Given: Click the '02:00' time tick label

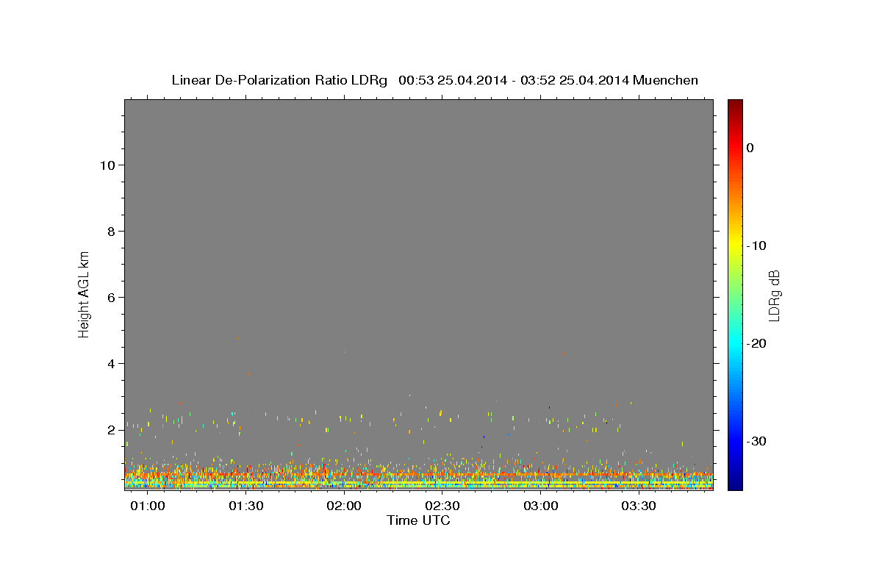Looking at the screenshot, I should 344,506.
